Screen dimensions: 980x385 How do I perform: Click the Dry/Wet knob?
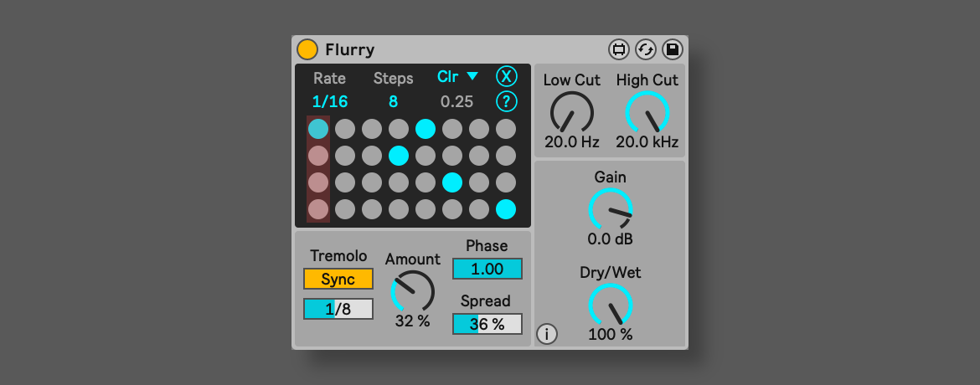610,305
